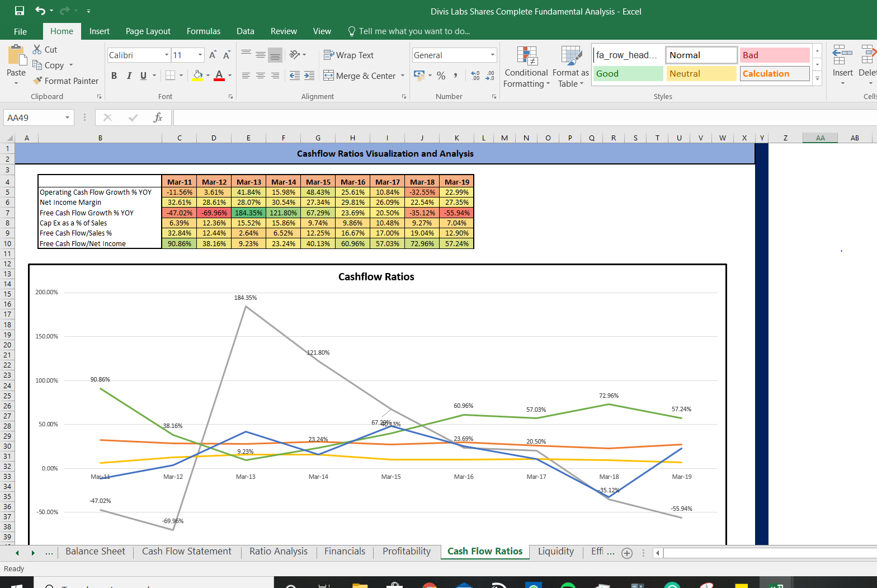Apply the Bad cell style

pyautogui.click(x=775, y=55)
